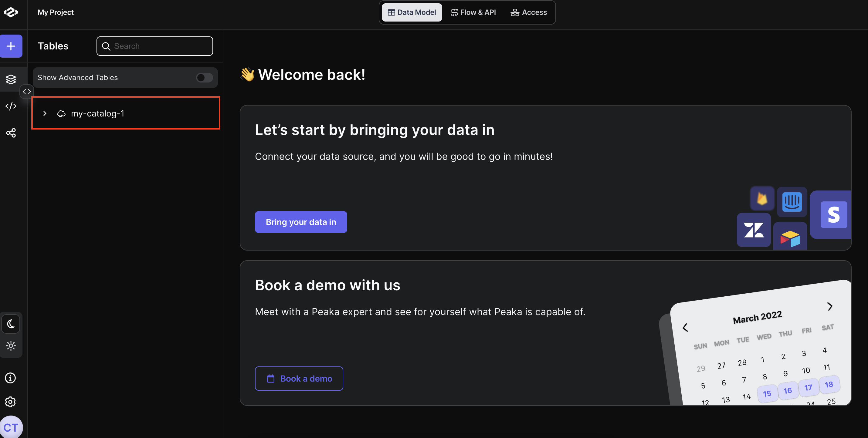Click the Bring your data in button
This screenshot has width=868, height=438.
301,222
